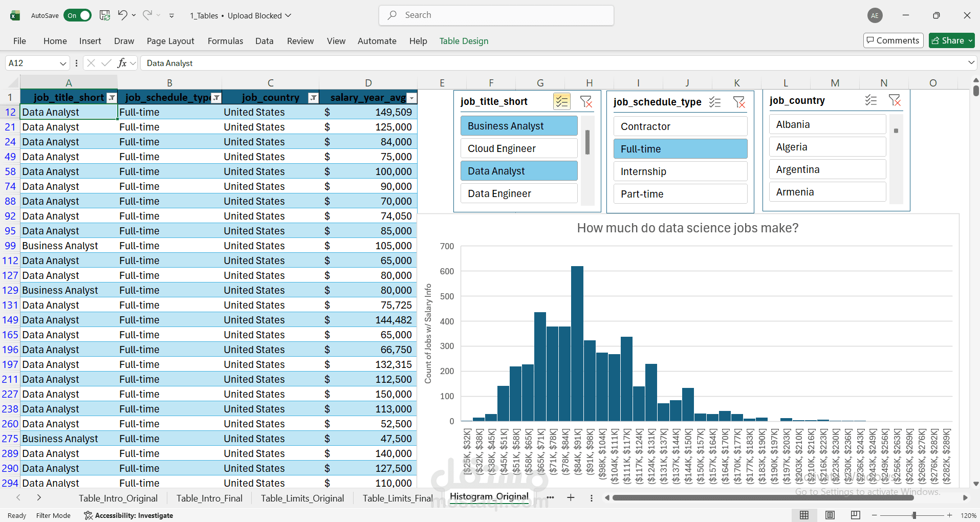Image resolution: width=980 pixels, height=522 pixels.
Task: Open Table_Intro_Final sheet tab
Action: (209, 498)
